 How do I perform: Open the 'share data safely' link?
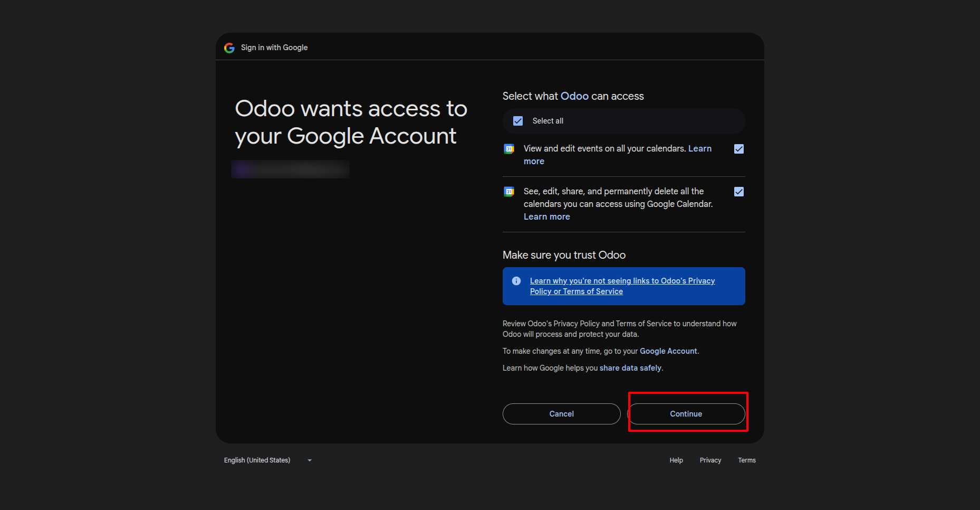[630, 368]
